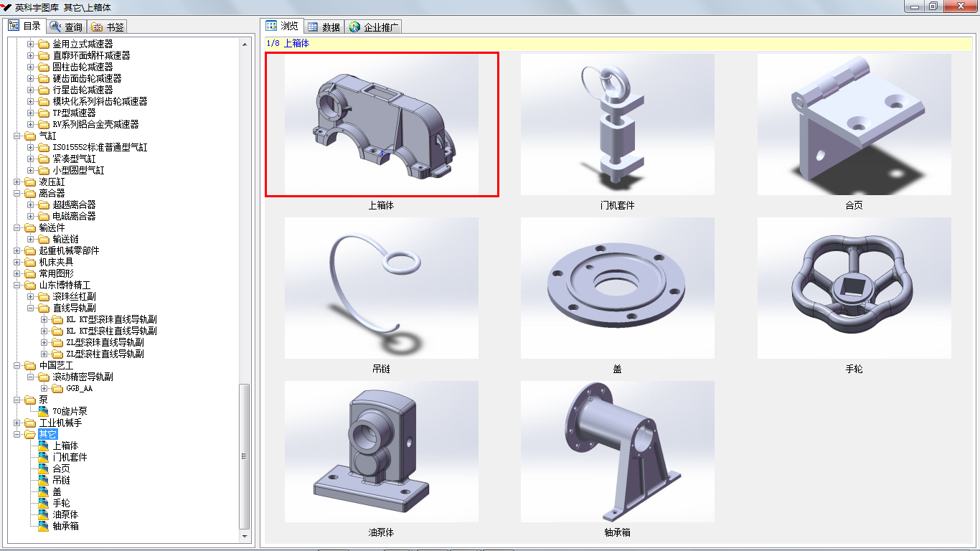
Task: Select the 门机套件 part icon in tree
Action: coord(43,457)
